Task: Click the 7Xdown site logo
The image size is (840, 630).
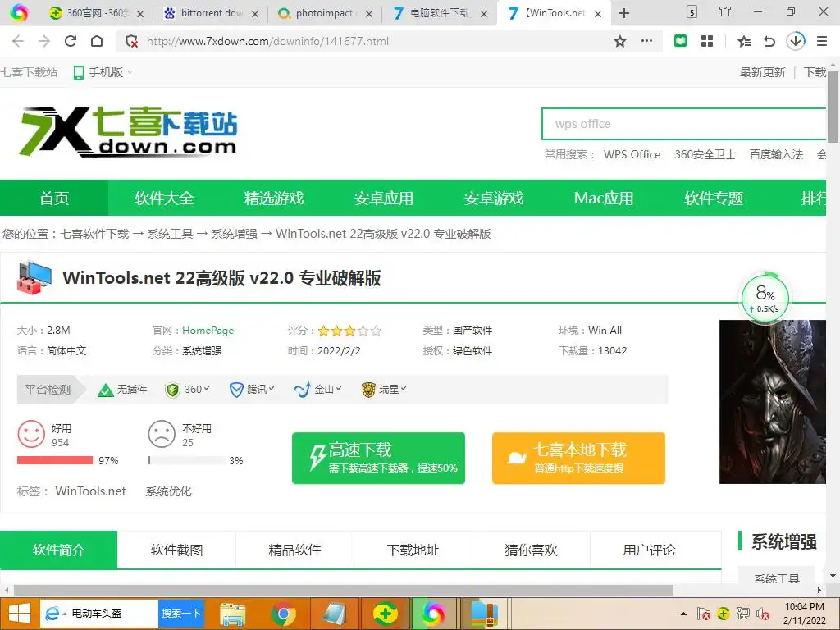Action: click(128, 131)
